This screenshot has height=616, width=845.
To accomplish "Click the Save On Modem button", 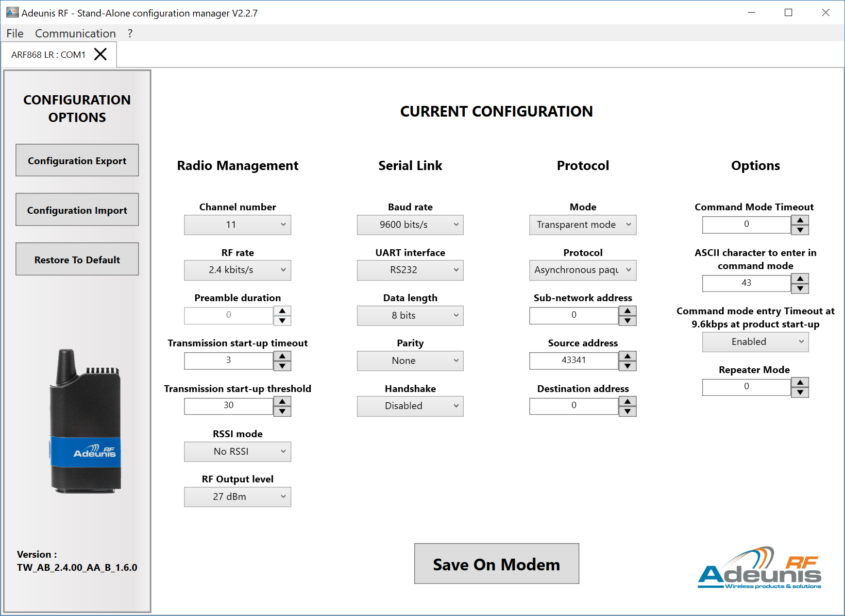I will tap(496, 564).
